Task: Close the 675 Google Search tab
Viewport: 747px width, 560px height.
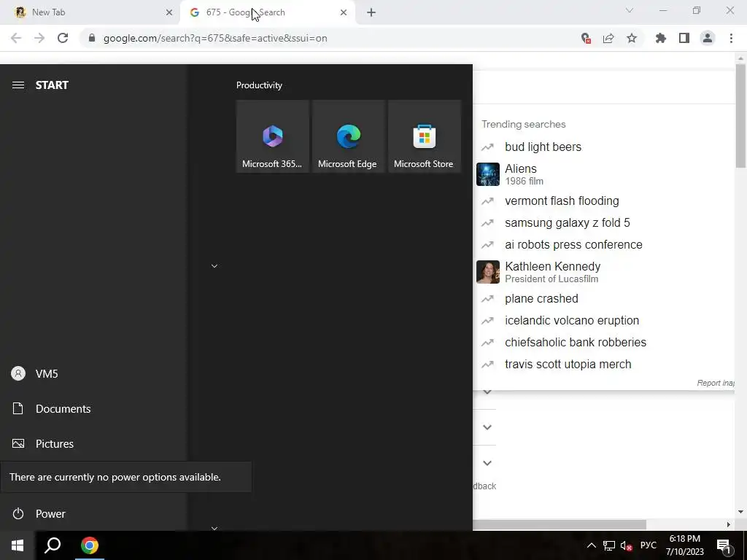Action: [344, 12]
